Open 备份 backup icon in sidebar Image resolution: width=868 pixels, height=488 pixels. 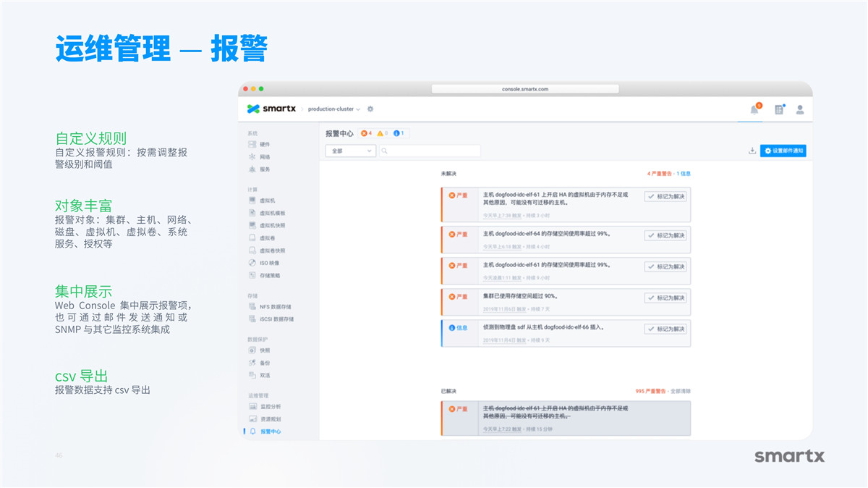click(252, 363)
